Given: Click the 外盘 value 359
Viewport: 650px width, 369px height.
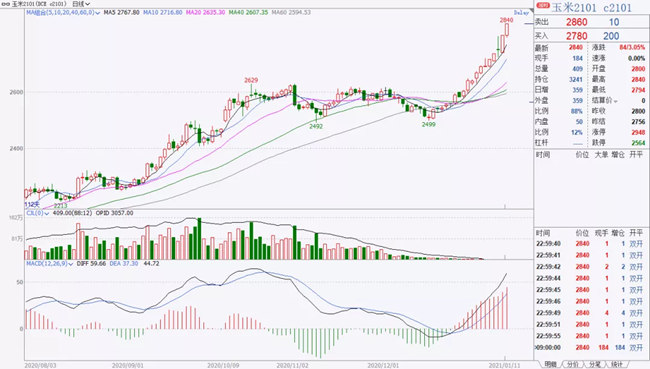Looking at the screenshot, I should click(x=577, y=101).
